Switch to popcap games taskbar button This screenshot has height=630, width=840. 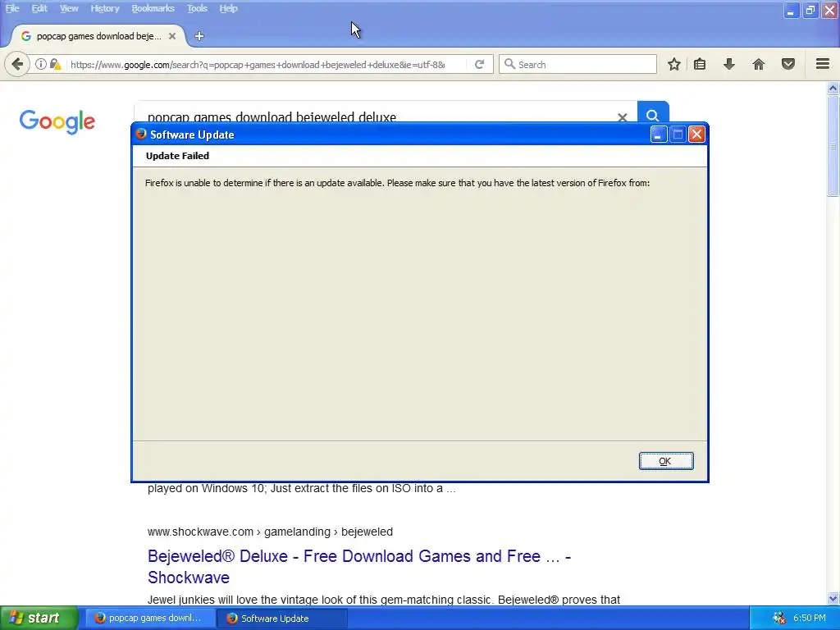151,619
